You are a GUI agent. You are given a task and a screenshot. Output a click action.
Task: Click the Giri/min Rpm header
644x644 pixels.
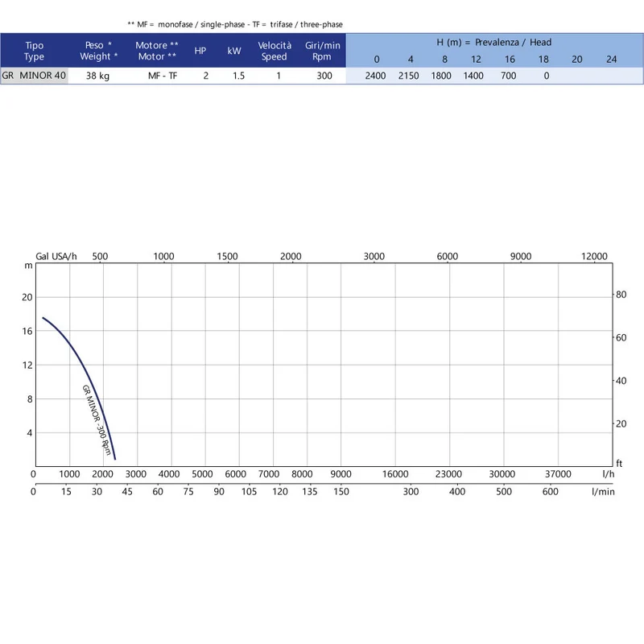click(x=323, y=51)
